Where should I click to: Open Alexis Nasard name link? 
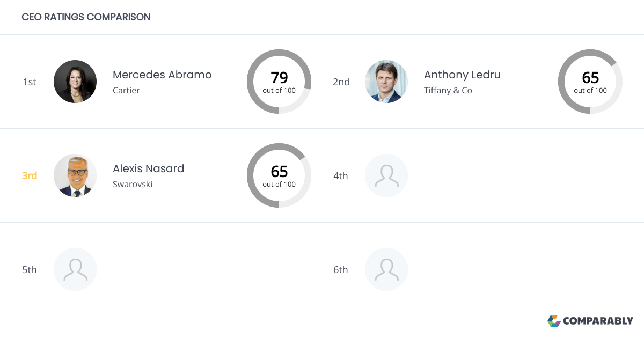(x=148, y=168)
